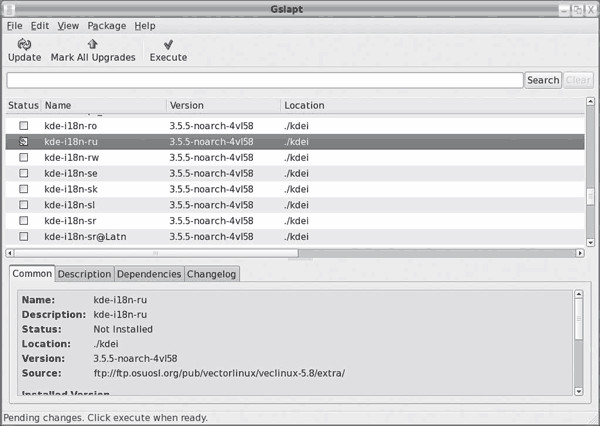Toggle status checkbox for kde-i18n-ru
600x426 pixels.
click(x=23, y=142)
